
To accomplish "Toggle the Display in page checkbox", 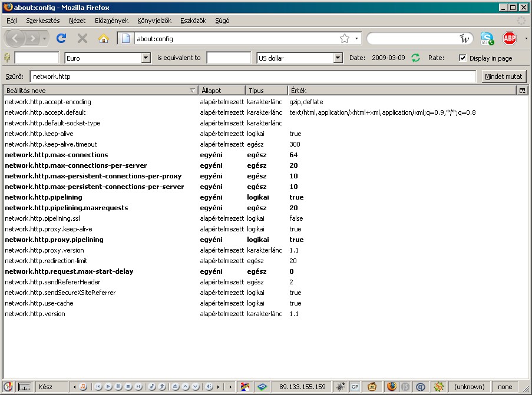I will 462,58.
